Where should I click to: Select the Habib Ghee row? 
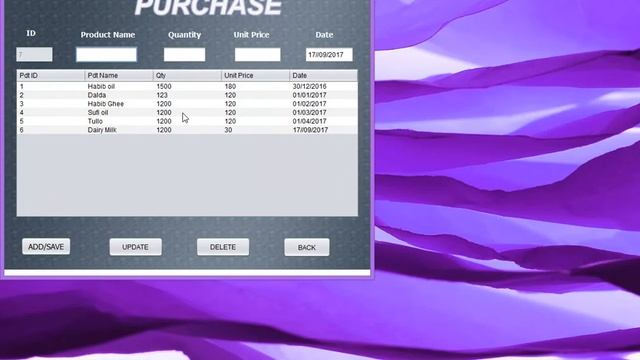tap(187, 104)
